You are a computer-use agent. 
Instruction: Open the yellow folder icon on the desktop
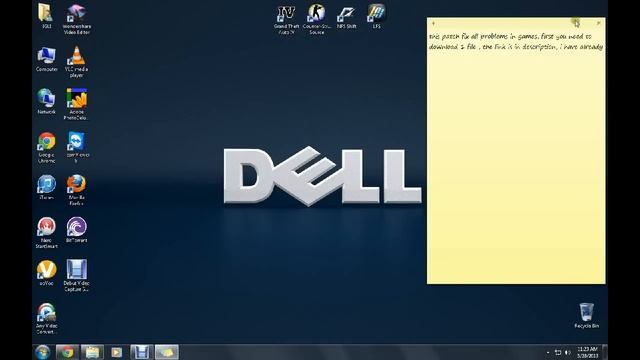point(47,16)
